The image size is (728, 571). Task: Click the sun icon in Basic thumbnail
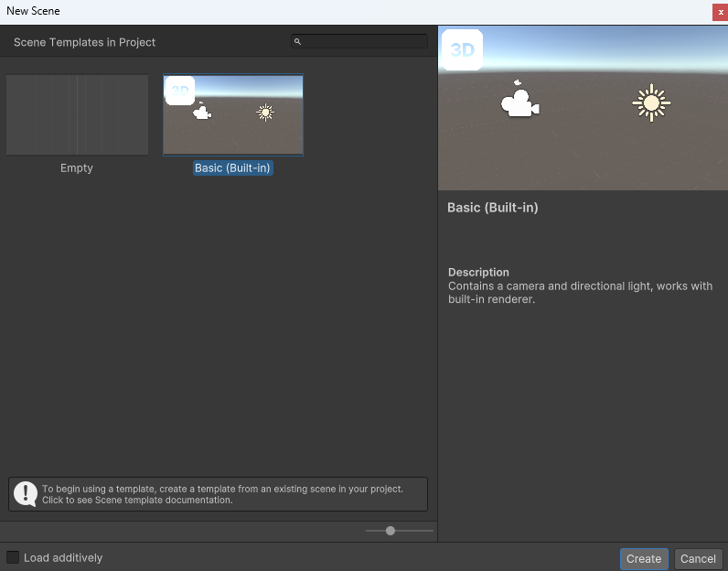(265, 113)
